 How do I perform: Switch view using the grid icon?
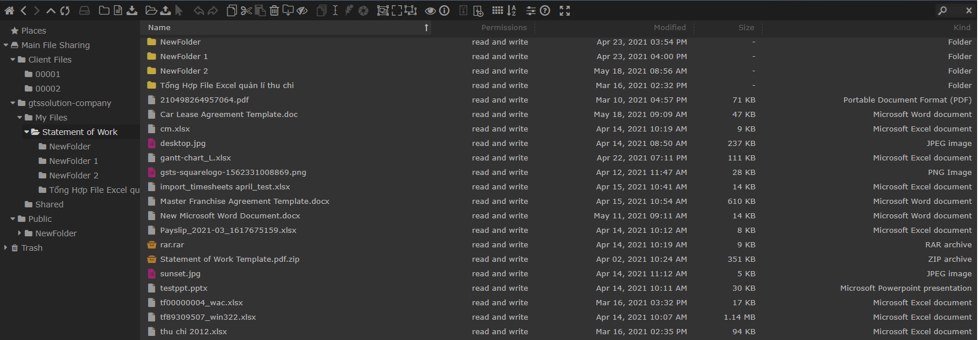tap(497, 10)
